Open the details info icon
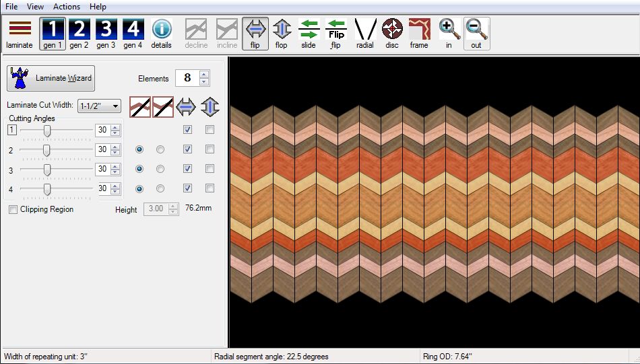Screen dimensions: 640x364 tap(161, 33)
